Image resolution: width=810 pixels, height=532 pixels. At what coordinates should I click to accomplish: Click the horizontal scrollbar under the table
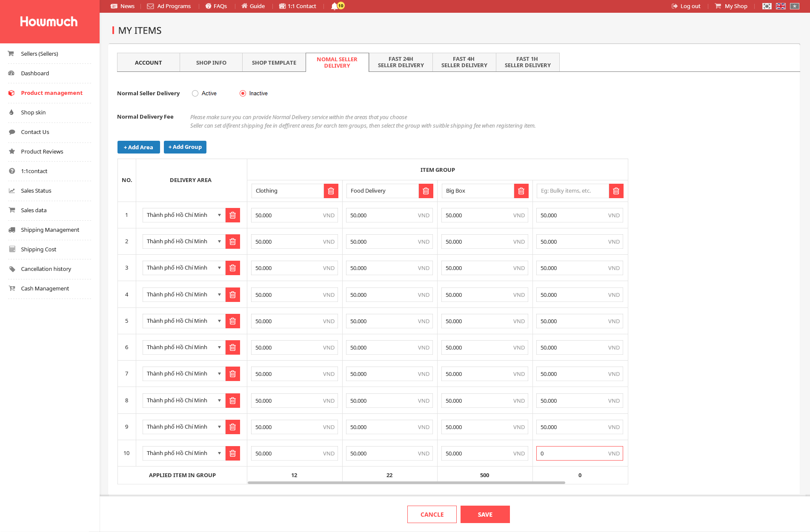[406, 483]
